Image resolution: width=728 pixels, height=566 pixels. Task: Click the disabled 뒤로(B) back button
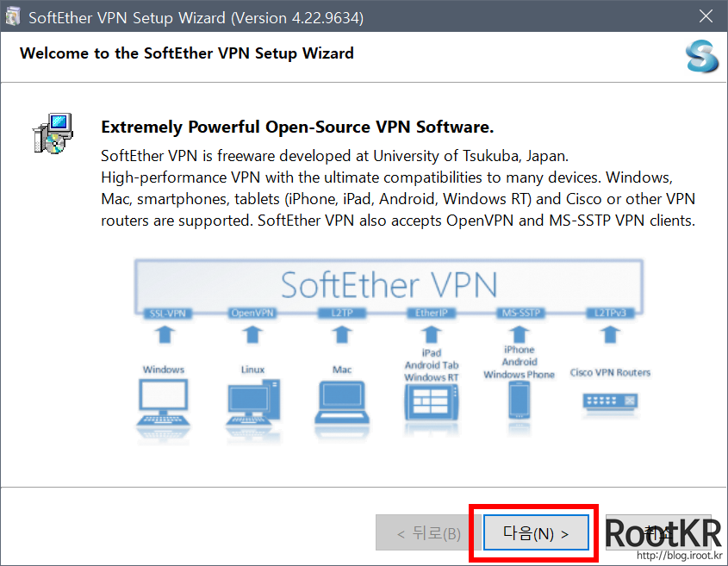(427, 532)
